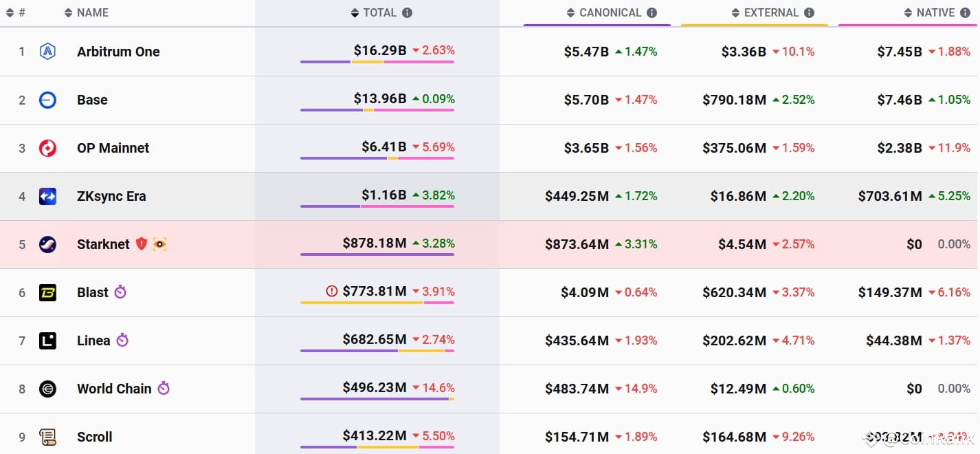Click the orange under-review eye icon beside Starknet
This screenshot has width=980, height=454.
click(x=159, y=243)
